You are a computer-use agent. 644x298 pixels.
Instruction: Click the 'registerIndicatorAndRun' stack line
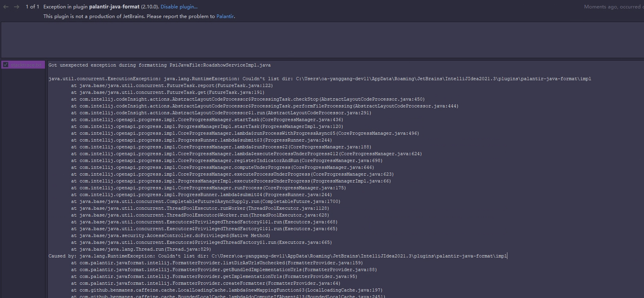coord(227,160)
